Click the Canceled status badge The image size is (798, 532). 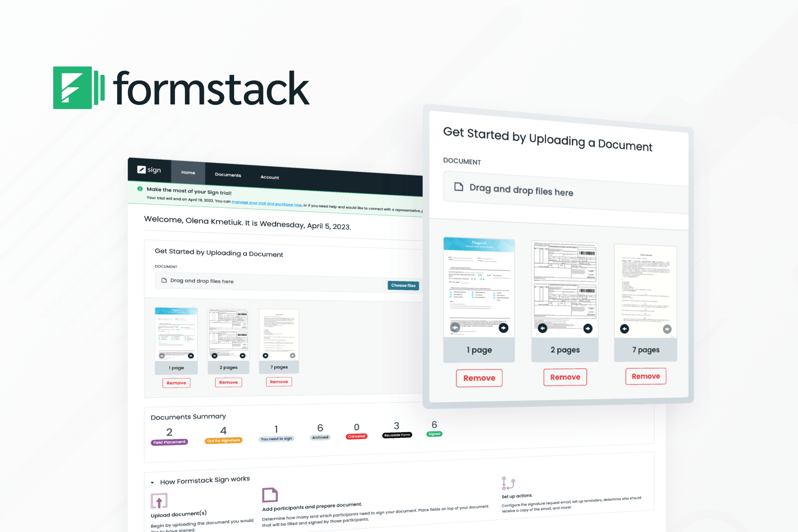(356, 436)
